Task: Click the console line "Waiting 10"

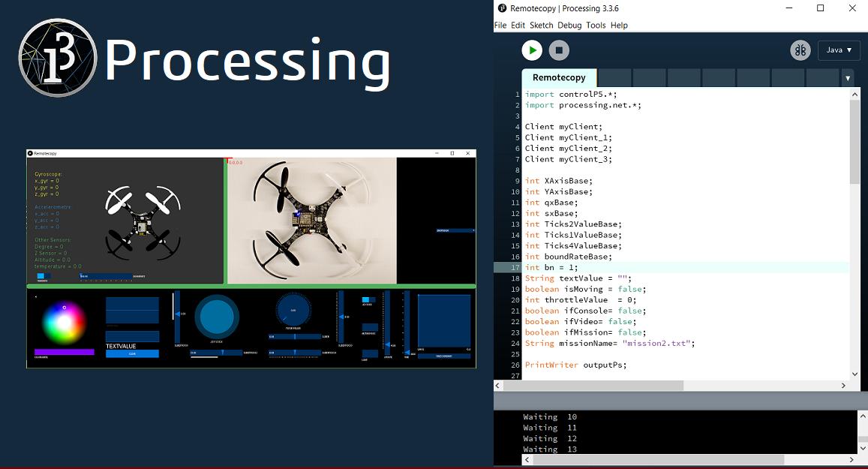Action: (550, 417)
